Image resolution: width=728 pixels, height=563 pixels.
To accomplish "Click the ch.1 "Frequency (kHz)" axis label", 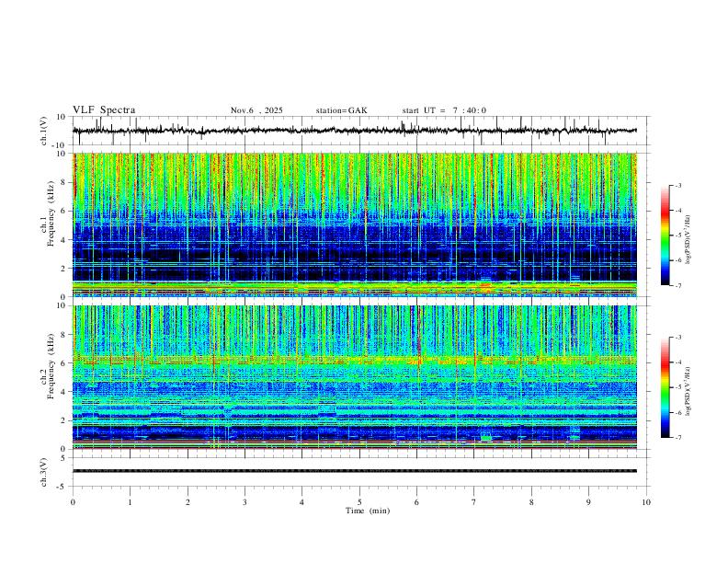I will (x=51, y=213).
